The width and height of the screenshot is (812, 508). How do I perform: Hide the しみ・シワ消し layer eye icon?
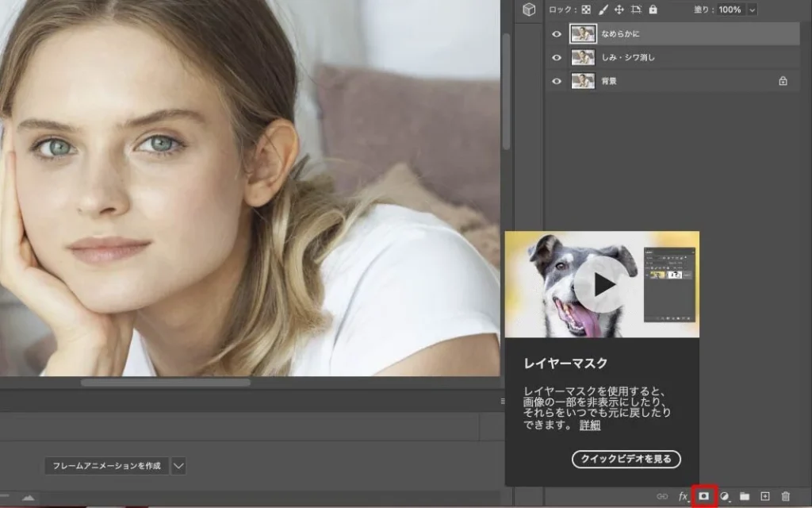(x=557, y=57)
